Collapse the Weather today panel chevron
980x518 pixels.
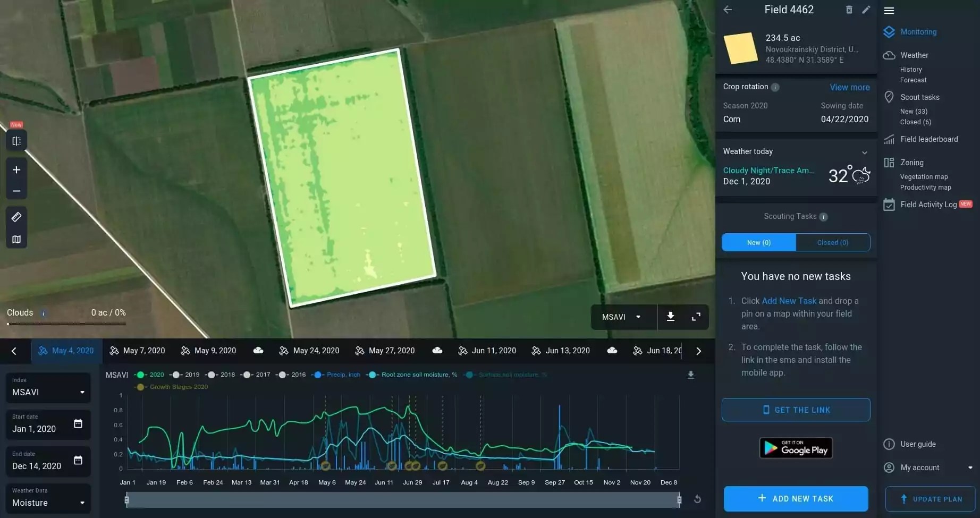[x=865, y=152]
